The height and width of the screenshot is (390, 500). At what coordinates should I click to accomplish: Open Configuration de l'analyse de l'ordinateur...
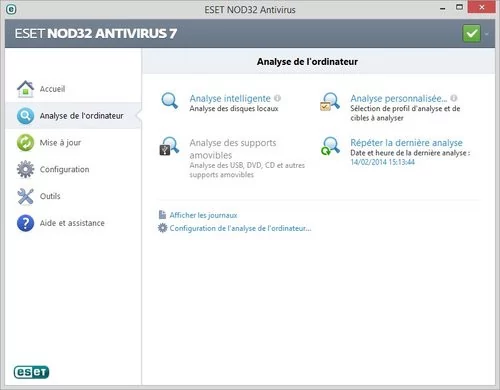coord(240,228)
